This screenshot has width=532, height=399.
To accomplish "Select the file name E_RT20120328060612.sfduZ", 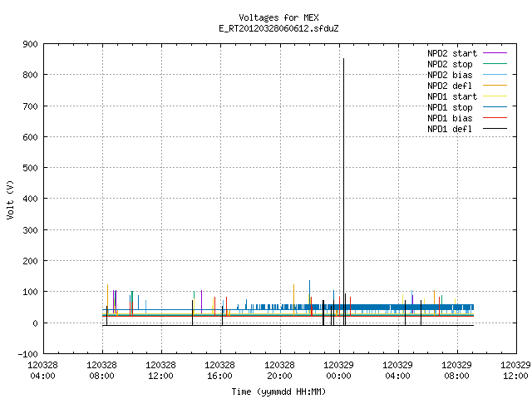I will coord(278,28).
